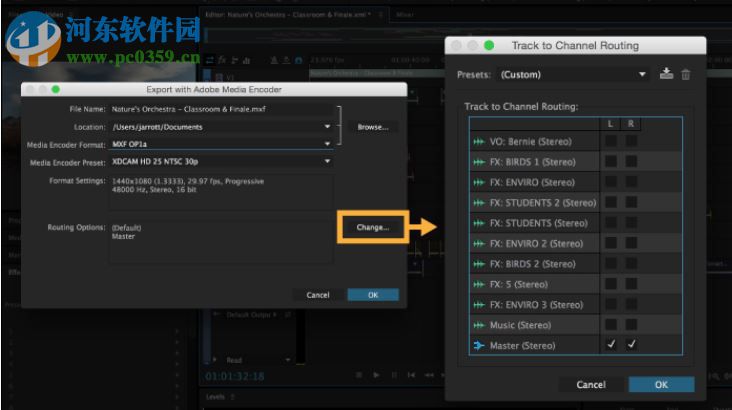Image resolution: width=732 pixels, height=410 pixels.
Task: Toggle R channel for VO: Bernie track
Action: pyautogui.click(x=631, y=141)
